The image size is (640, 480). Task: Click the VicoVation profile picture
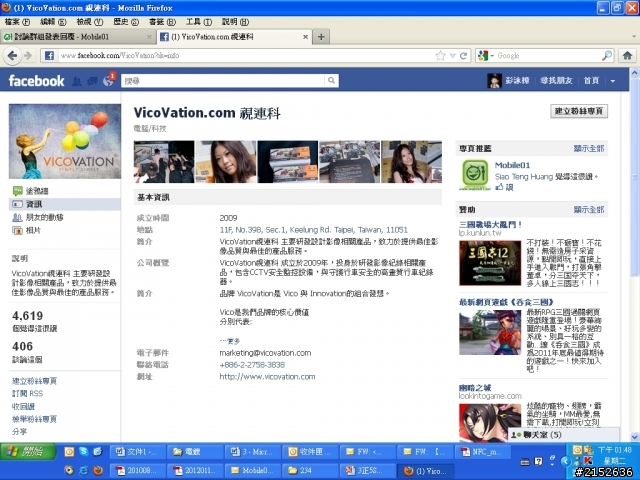[x=65, y=141]
